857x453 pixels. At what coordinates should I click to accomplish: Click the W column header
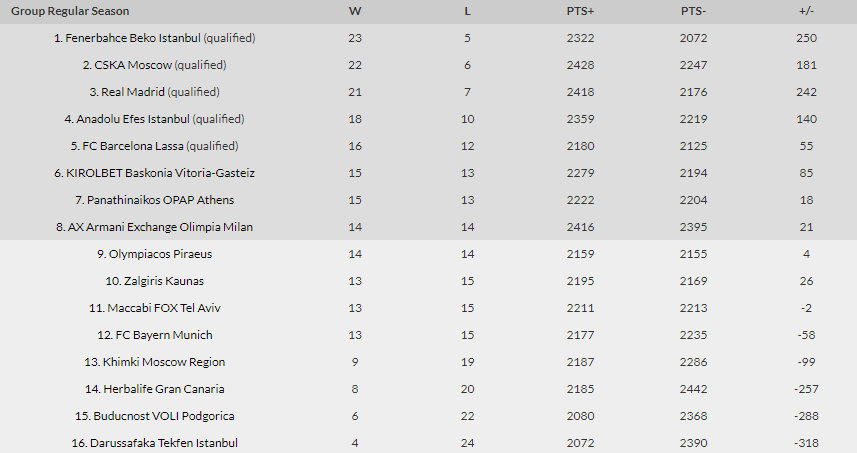(x=355, y=11)
